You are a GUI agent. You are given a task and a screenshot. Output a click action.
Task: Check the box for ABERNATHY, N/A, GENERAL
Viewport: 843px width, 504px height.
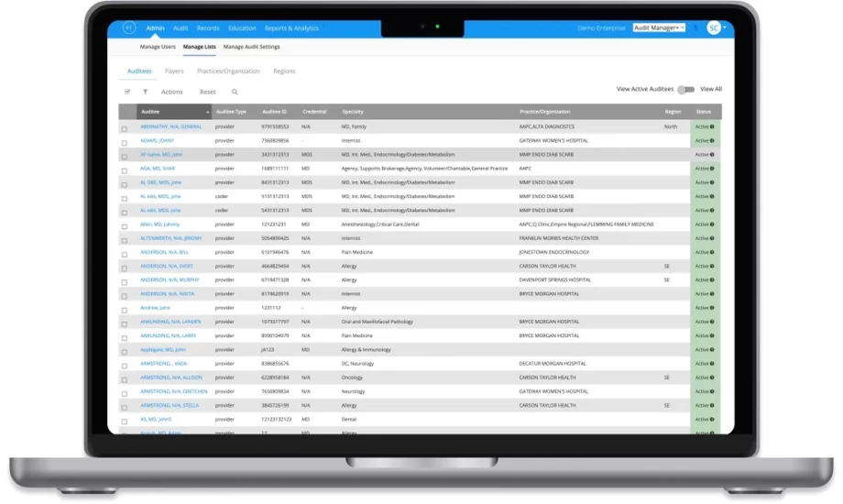point(125,129)
